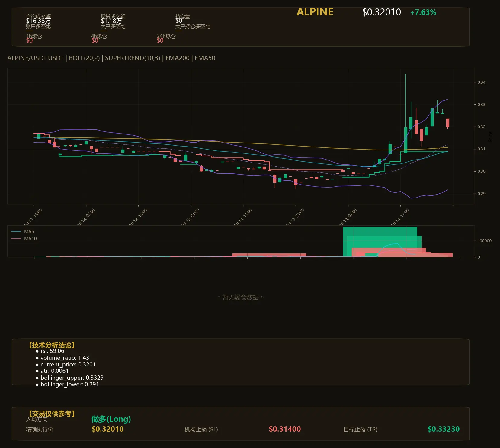The width and height of the screenshot is (500, 448).
Task: Click the 大户持仓多空比 label
Action: pyautogui.click(x=193, y=26)
